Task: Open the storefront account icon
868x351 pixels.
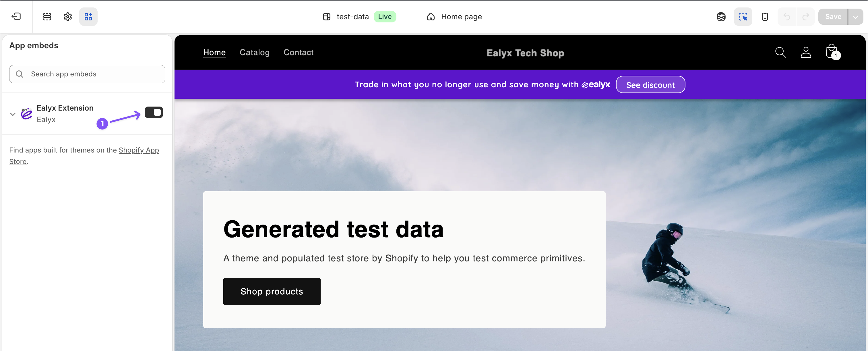Action: pos(806,52)
